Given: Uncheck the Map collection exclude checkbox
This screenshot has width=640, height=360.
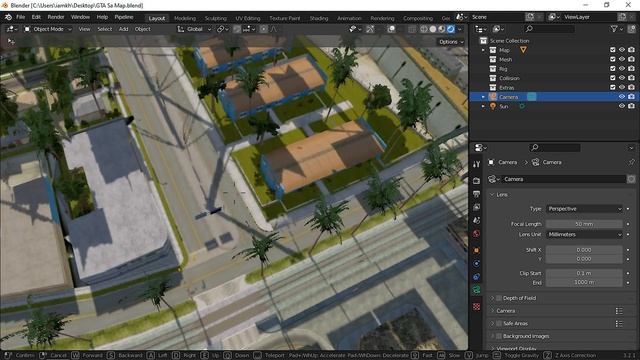Looking at the screenshot, I should click(x=613, y=50).
